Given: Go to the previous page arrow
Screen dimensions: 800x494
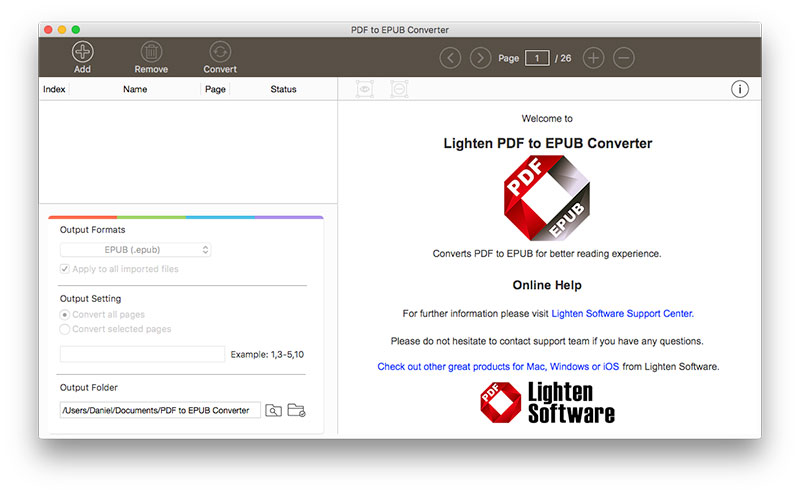Looking at the screenshot, I should tap(450, 58).
